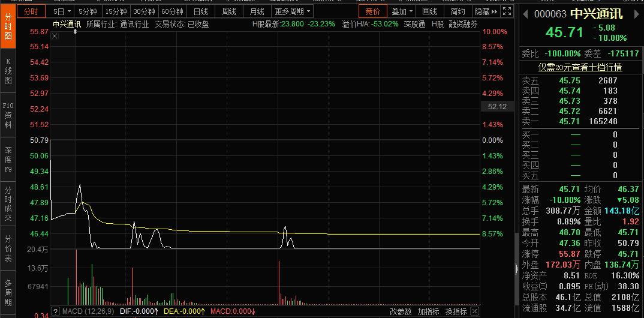Click 仅需20元查看十档行情 link

click(580, 67)
